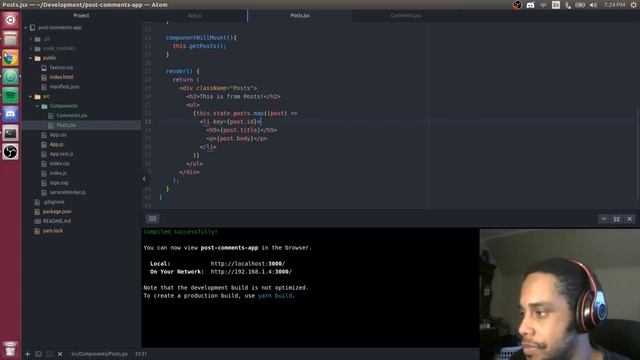This screenshot has width=640, height=360.
Task: Open the Atom icon in the launcher
Action: (10, 77)
